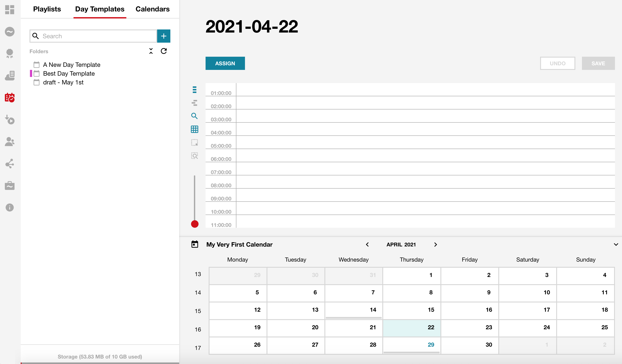Open the users sidebar icon
Image resolution: width=622 pixels, height=364 pixels.
(10, 142)
